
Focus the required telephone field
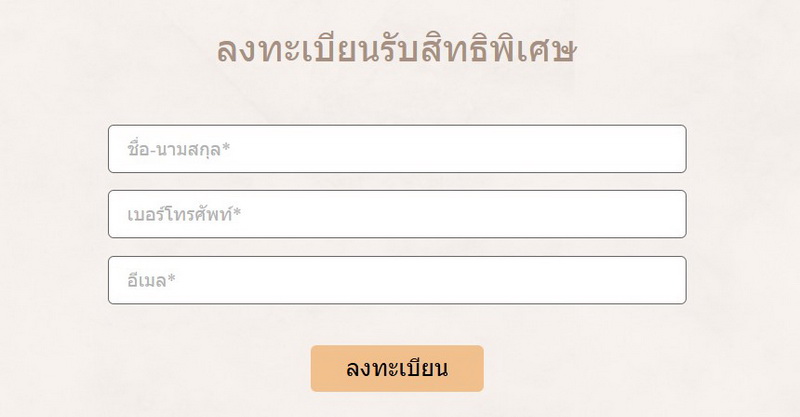click(x=397, y=214)
